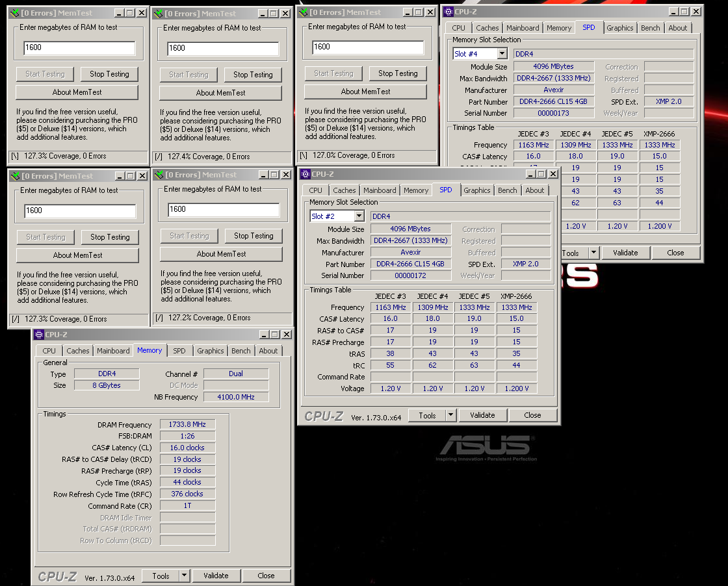Screen dimensions: 728x586
Task: Click the megabytes field in the 127.2% Coverage MemTest window
Action: click(224, 209)
